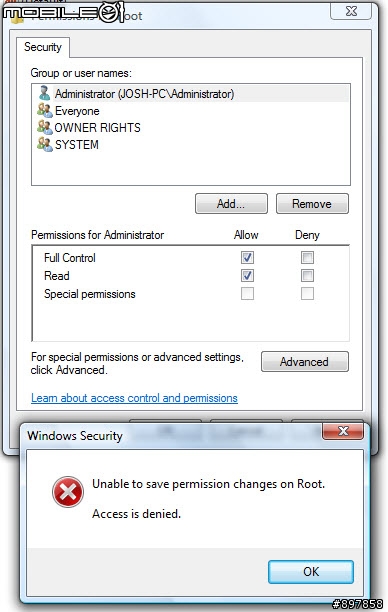Toggle Allow checkbox for Full Control
The width and height of the screenshot is (388, 612).
tap(247, 258)
